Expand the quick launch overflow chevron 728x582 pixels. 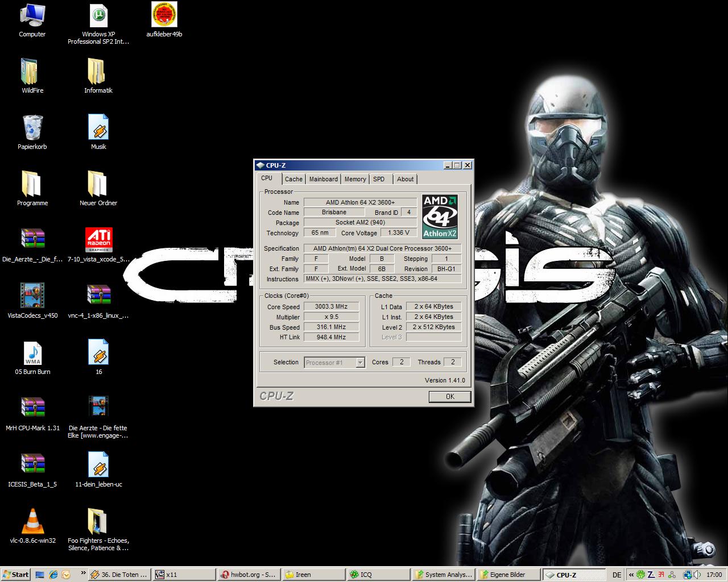[x=83, y=573]
